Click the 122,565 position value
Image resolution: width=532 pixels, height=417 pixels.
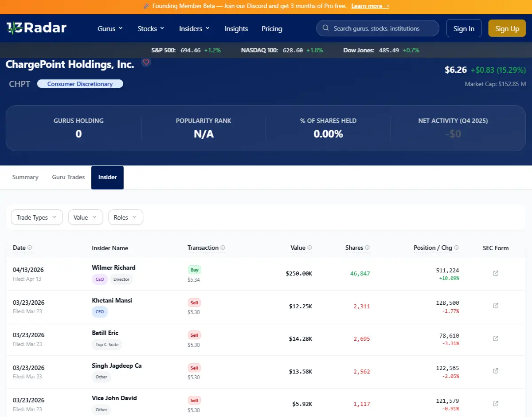448,368
